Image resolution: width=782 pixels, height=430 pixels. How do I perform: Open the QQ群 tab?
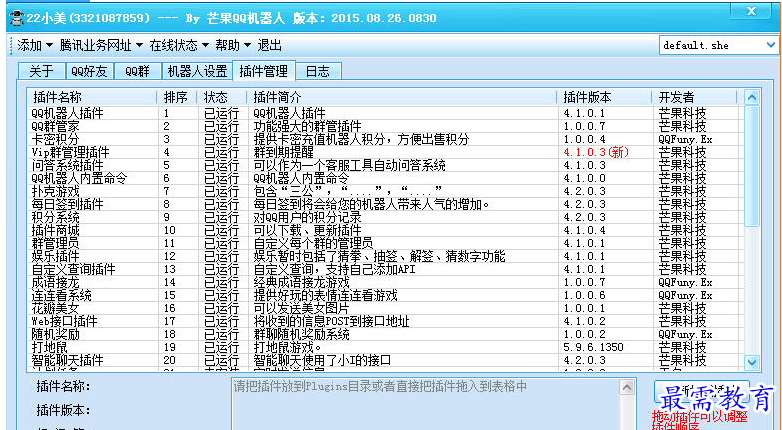[x=138, y=71]
